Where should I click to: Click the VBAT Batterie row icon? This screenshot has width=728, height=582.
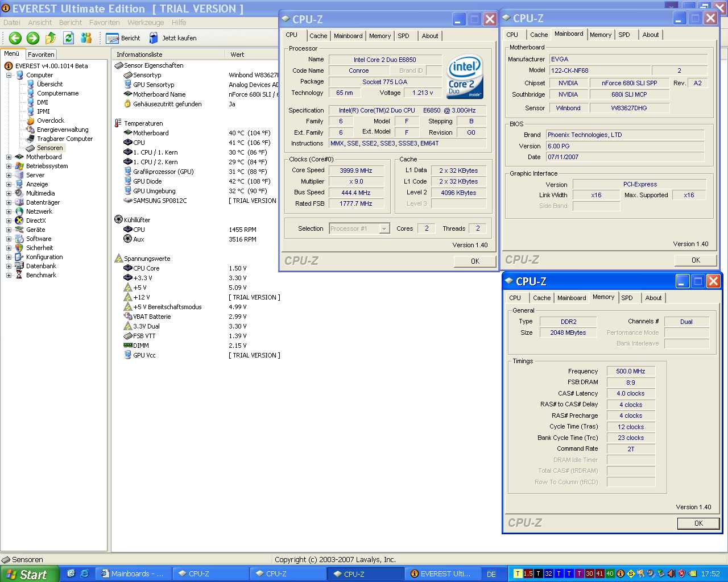click(x=127, y=317)
